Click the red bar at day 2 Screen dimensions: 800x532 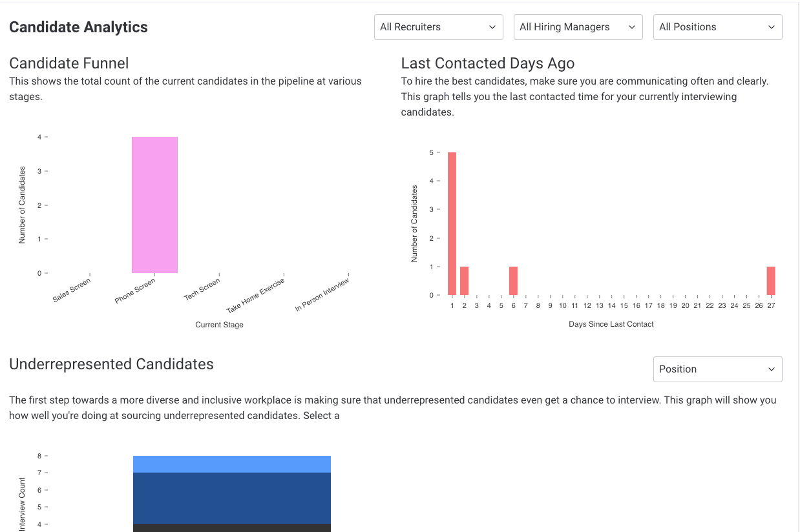[x=464, y=281]
